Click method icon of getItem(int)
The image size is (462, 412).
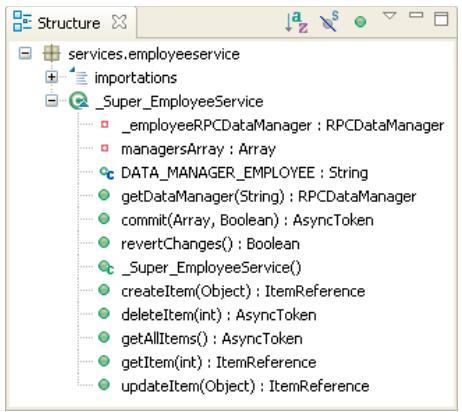pos(104,361)
